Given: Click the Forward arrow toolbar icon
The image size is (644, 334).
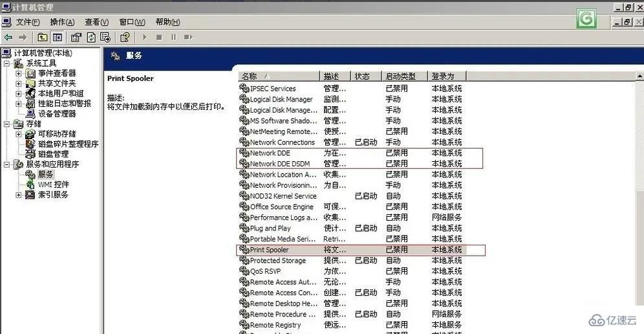Looking at the screenshot, I should (23, 38).
